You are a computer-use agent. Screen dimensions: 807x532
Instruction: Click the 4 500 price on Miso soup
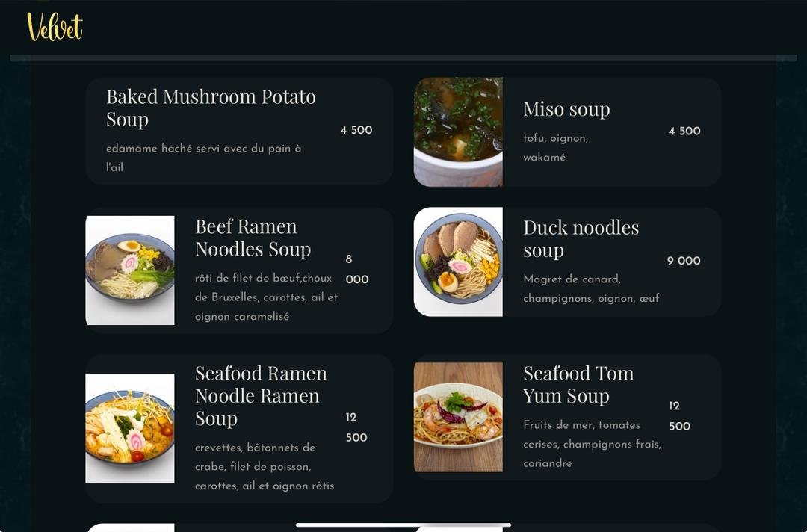click(x=684, y=131)
